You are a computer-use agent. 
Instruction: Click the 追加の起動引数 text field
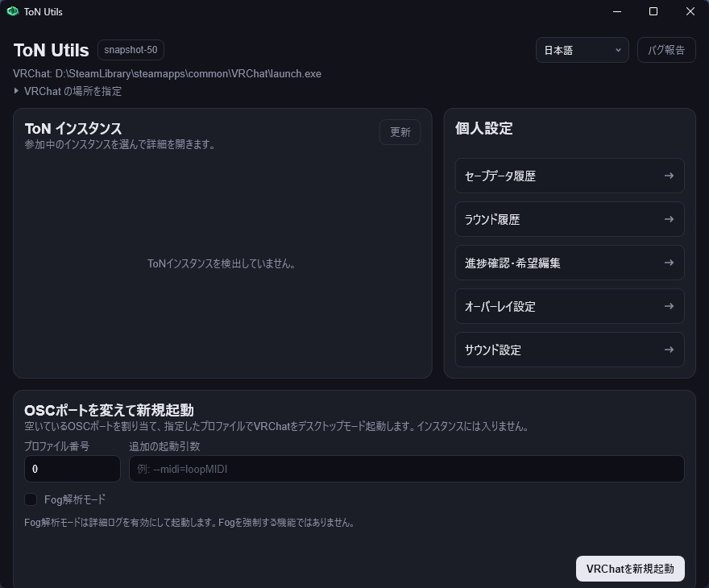[407, 469]
